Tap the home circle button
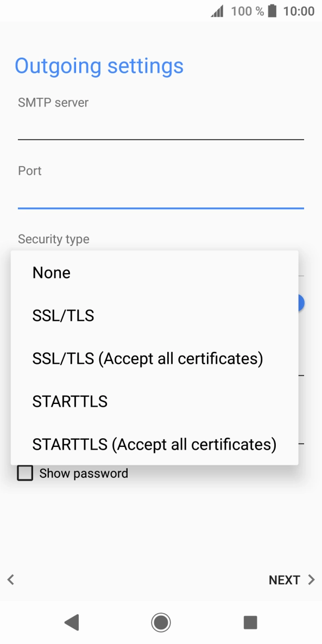This screenshot has height=644, width=322. [161, 622]
